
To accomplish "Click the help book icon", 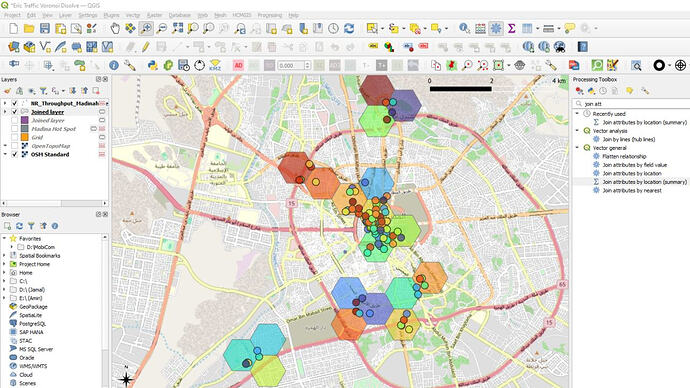I will 582,47.
